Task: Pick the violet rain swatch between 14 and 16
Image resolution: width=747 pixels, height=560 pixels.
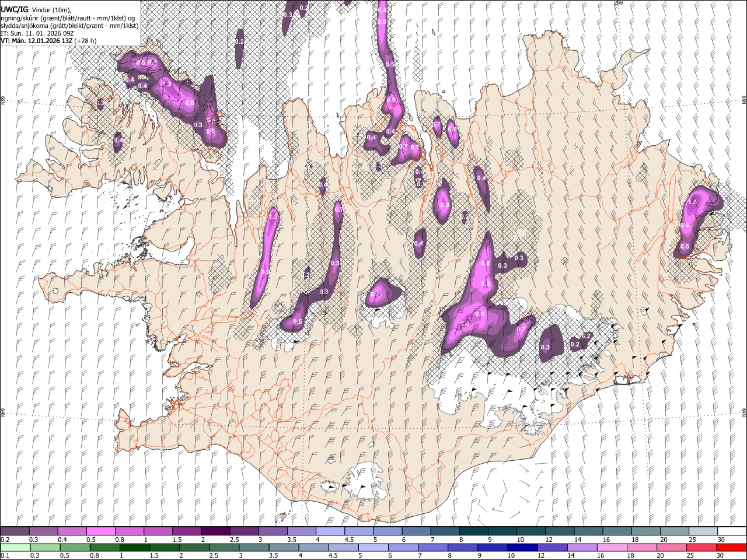Action: [581, 548]
